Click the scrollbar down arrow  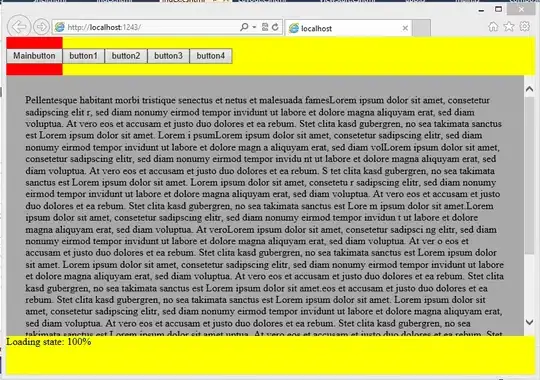click(x=529, y=322)
